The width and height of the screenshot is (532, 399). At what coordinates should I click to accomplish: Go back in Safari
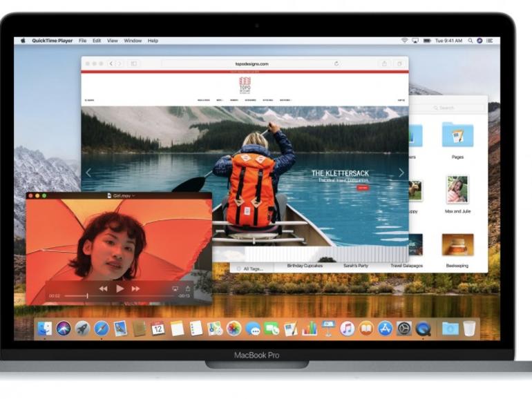[111, 64]
